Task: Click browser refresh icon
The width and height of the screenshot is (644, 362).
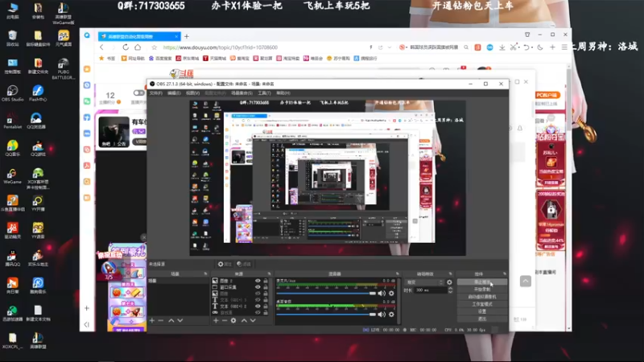Action: (126, 47)
